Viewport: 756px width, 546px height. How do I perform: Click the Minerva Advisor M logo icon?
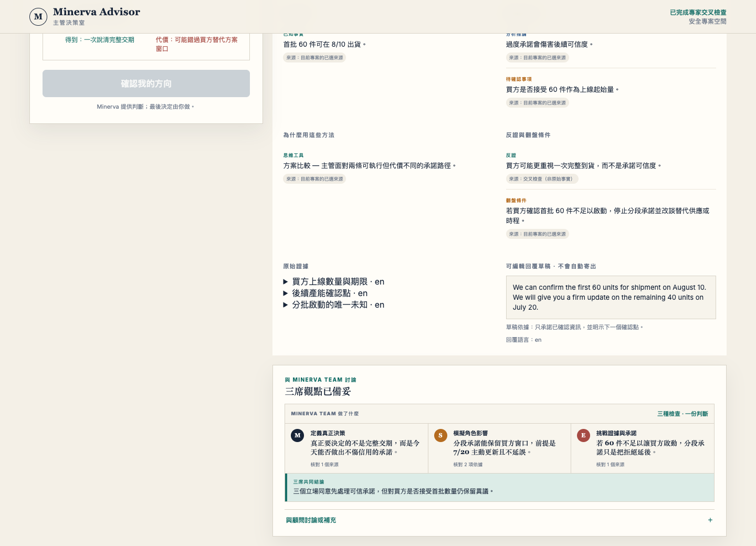(38, 17)
